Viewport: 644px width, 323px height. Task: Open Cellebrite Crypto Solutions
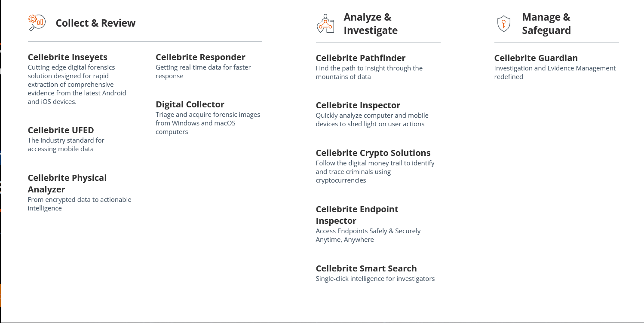point(373,152)
